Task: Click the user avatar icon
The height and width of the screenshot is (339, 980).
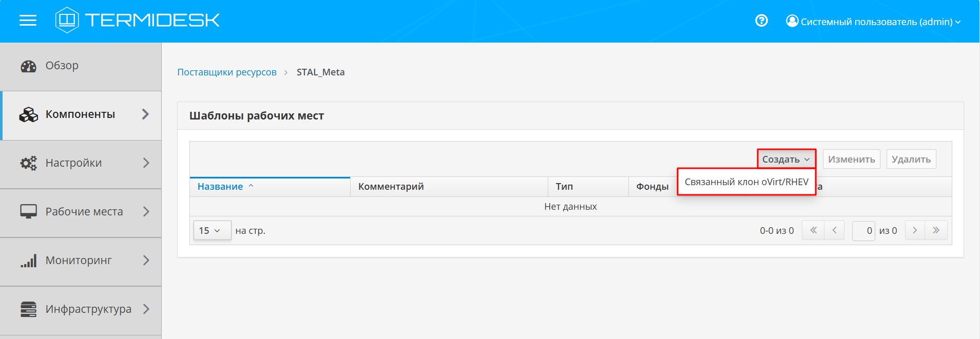Action: (792, 21)
